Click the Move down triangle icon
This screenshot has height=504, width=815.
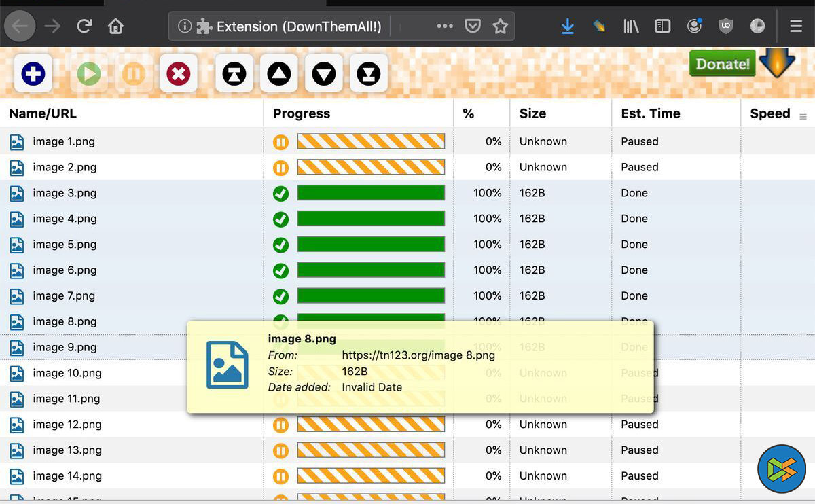324,73
